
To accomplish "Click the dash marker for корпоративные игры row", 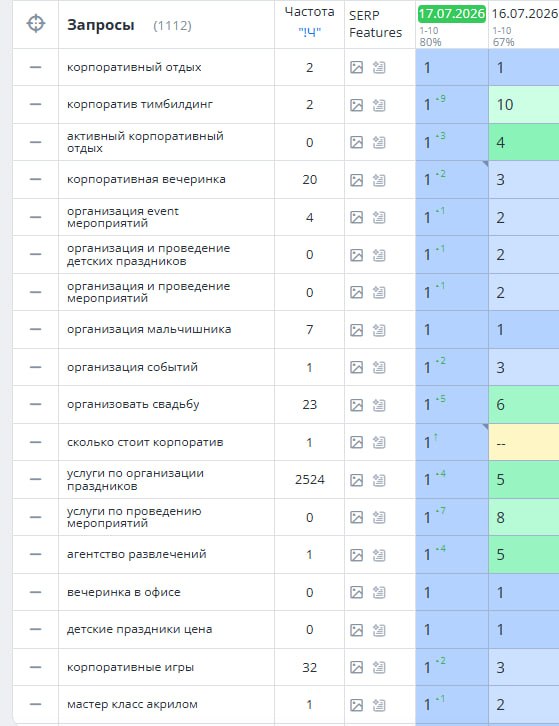I will click(36, 667).
